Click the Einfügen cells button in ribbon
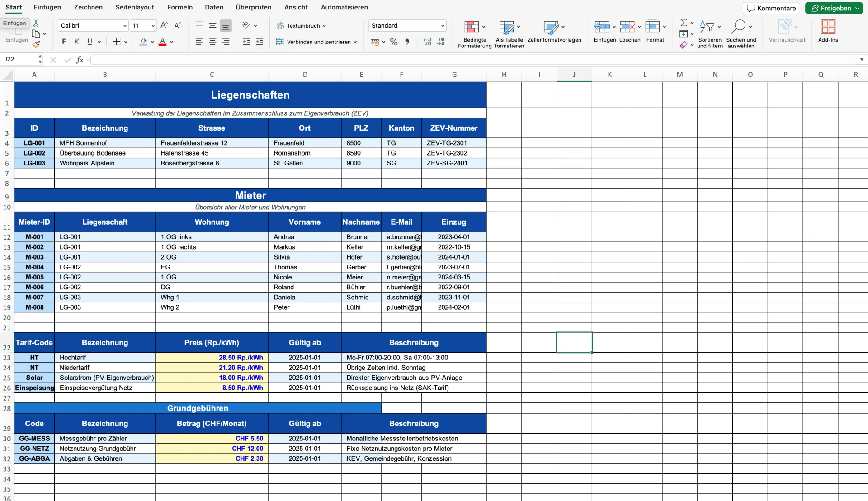 click(x=605, y=31)
